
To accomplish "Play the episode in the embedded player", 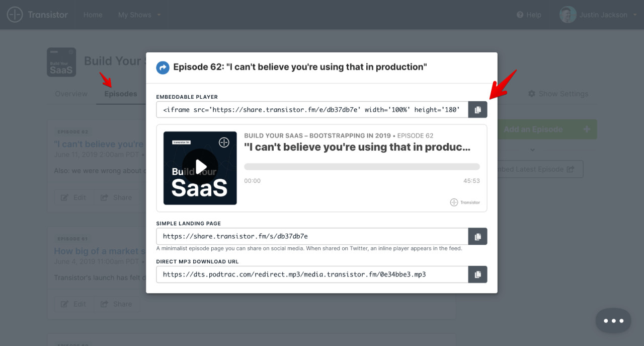I will tap(200, 167).
